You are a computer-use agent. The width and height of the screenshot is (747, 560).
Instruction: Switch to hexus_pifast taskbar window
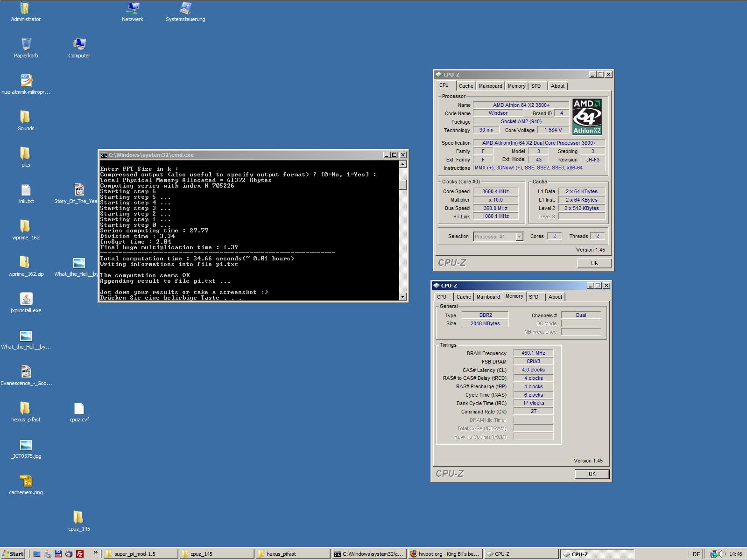click(x=293, y=554)
